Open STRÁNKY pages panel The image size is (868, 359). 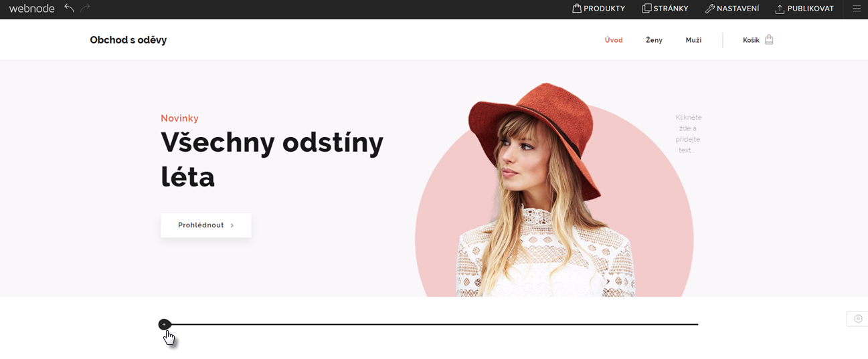665,9
